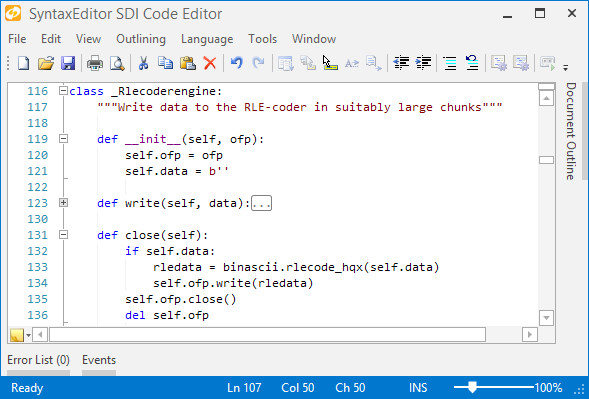Open toolbar overflow options arrow
589x399 pixels.
(x=566, y=68)
